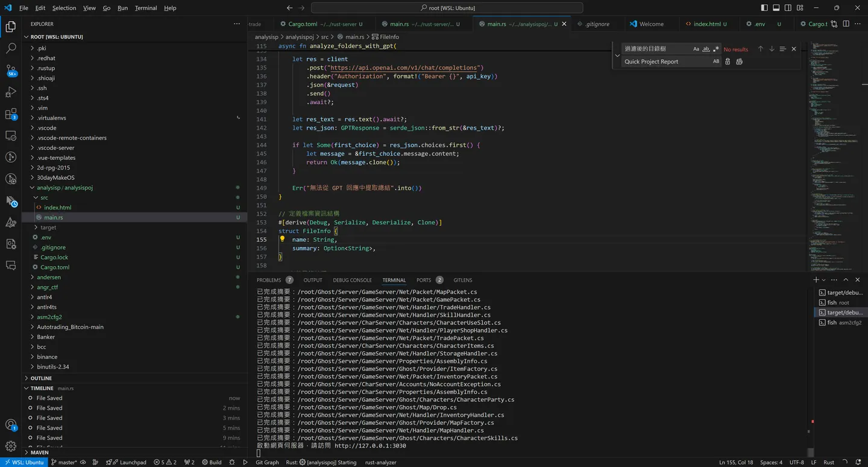This screenshot has width=868, height=467.
Task: Toggle the primary side bar visibility
Action: 764,8
